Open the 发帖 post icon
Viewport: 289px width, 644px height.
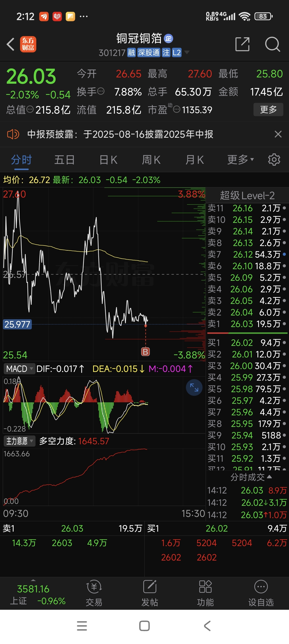tap(150, 593)
